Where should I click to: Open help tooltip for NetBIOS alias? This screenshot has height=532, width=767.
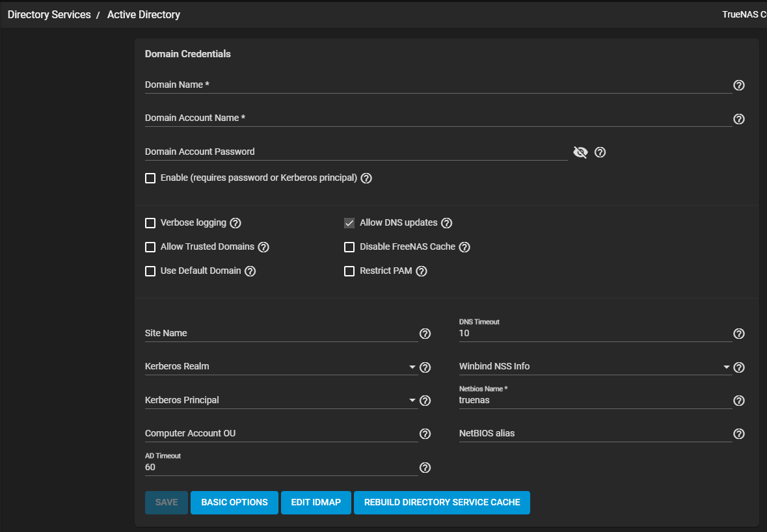pos(738,434)
